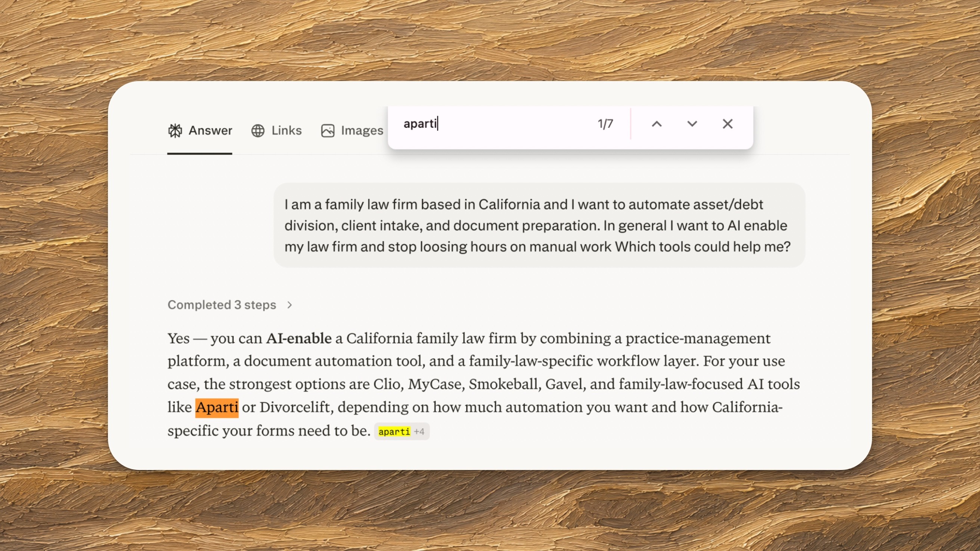Click the chevron next to Completed 3 steps
This screenshot has width=980, height=551.
pos(289,305)
